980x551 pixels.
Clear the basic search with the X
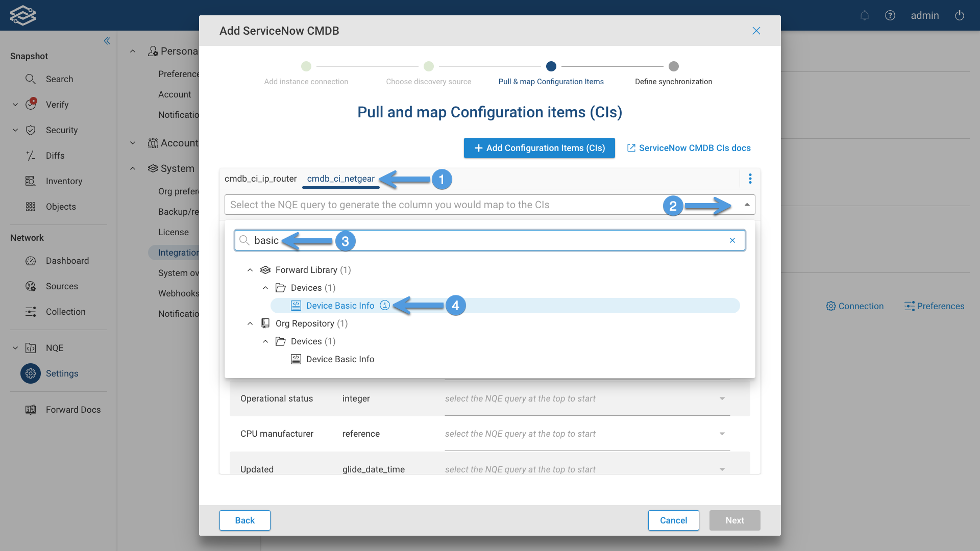[x=733, y=240]
